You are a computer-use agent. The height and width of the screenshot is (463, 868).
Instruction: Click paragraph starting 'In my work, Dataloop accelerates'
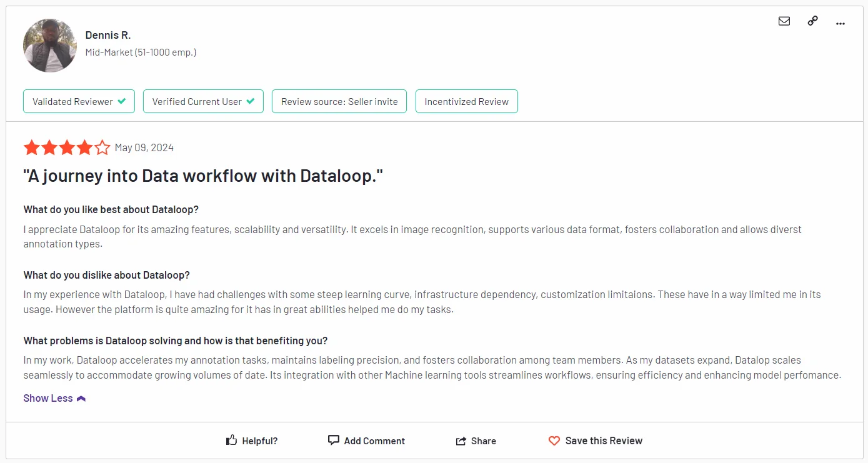point(432,367)
